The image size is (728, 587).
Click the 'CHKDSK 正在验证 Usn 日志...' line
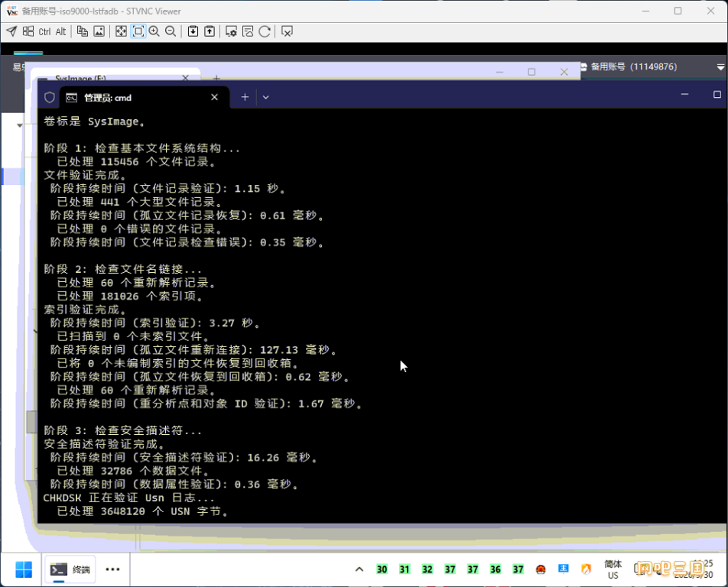128,498
